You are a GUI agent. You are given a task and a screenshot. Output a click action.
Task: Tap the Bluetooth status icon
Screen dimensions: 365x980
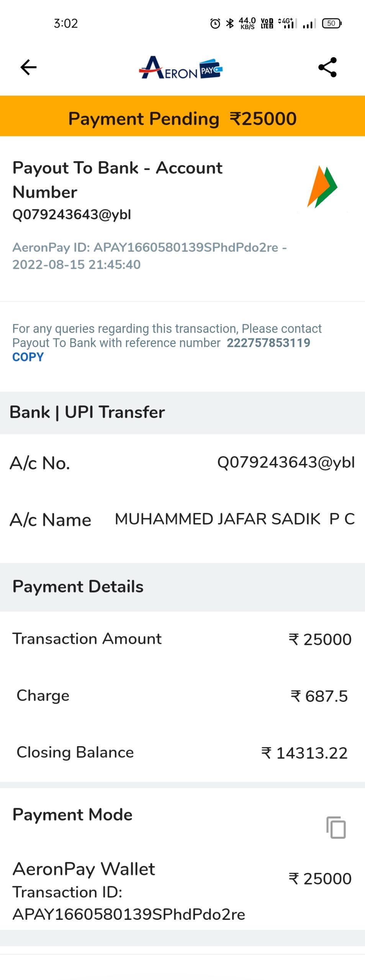click(x=230, y=24)
